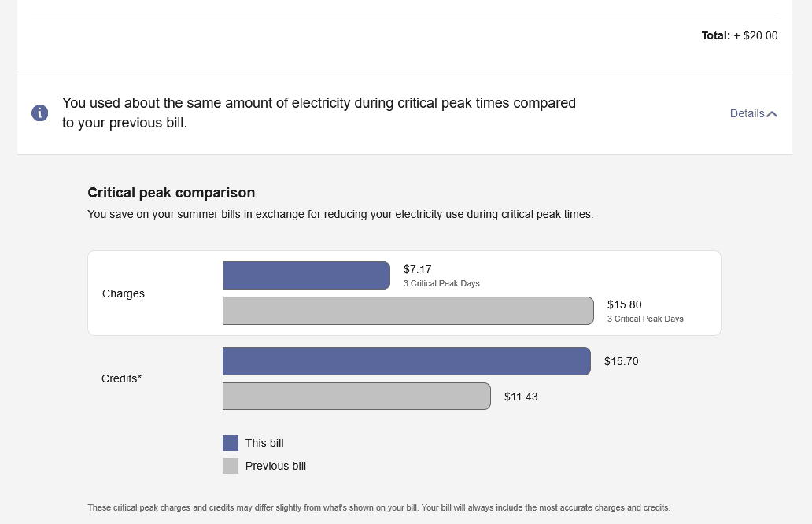
Task: Click the gray Credits bar showing $11.43
Action: [x=356, y=396]
